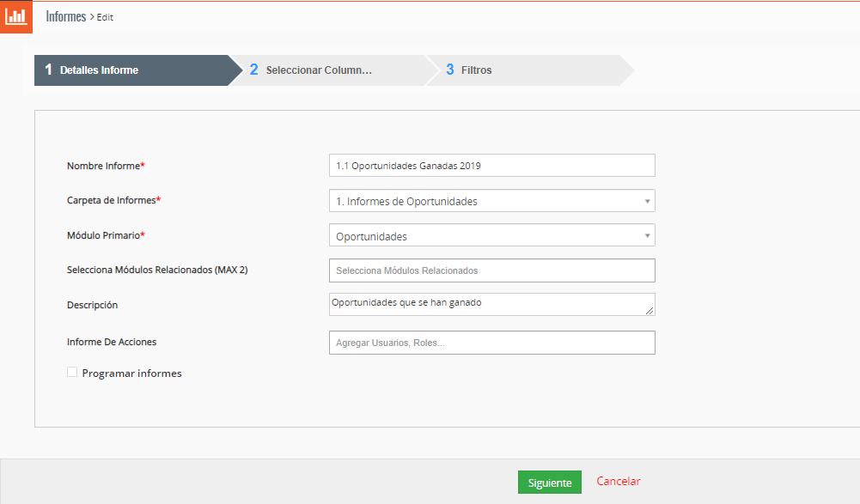Click the Programar informes label text
This screenshot has height=504, width=860.
tap(131, 373)
